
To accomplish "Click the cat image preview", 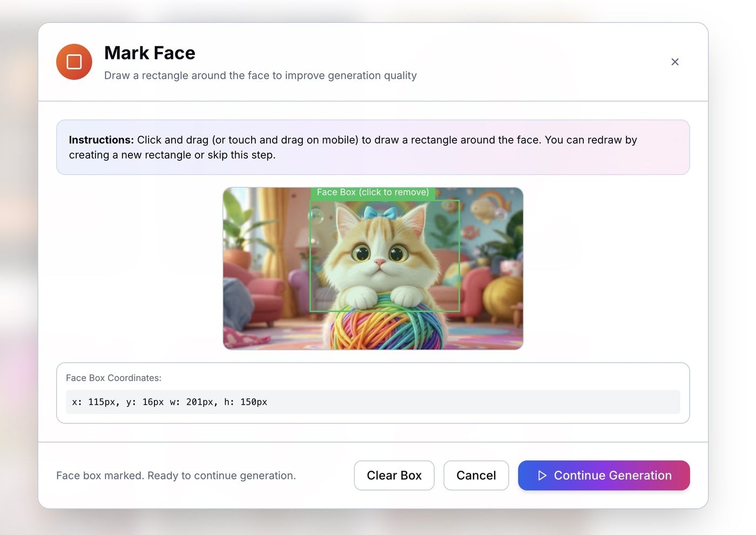I will click(x=373, y=269).
